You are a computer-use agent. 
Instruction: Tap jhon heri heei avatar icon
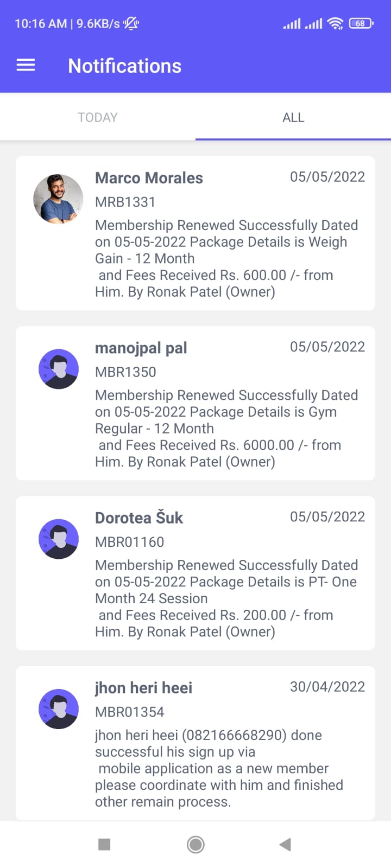click(59, 709)
